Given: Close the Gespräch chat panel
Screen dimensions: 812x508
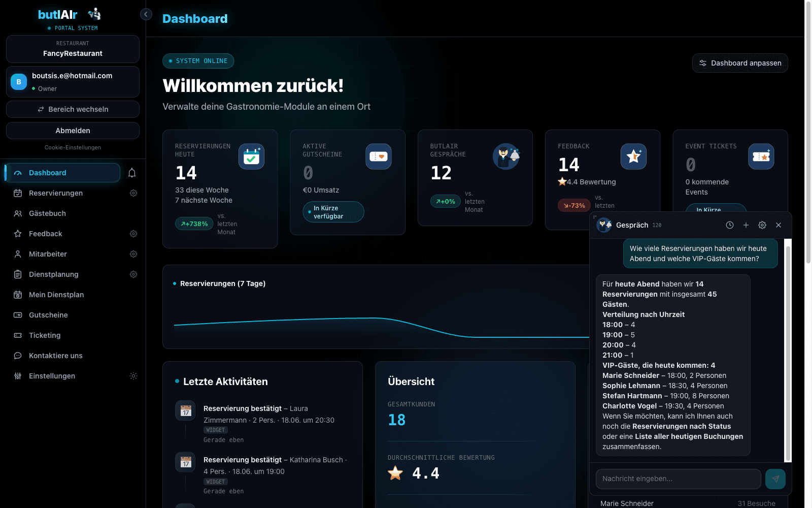Looking at the screenshot, I should pos(779,225).
